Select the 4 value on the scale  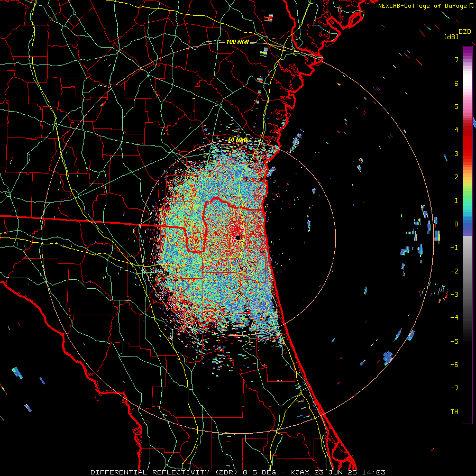pyautogui.click(x=456, y=130)
